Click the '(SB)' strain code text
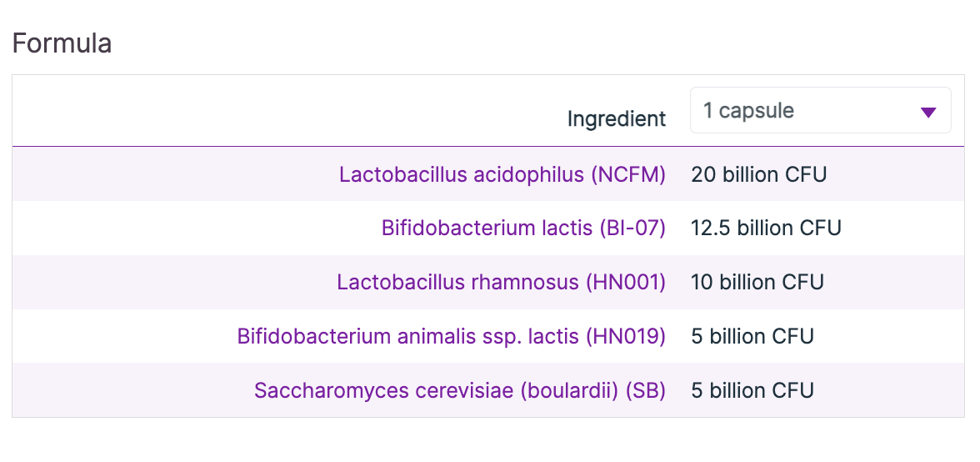The image size is (980, 462). click(x=645, y=390)
